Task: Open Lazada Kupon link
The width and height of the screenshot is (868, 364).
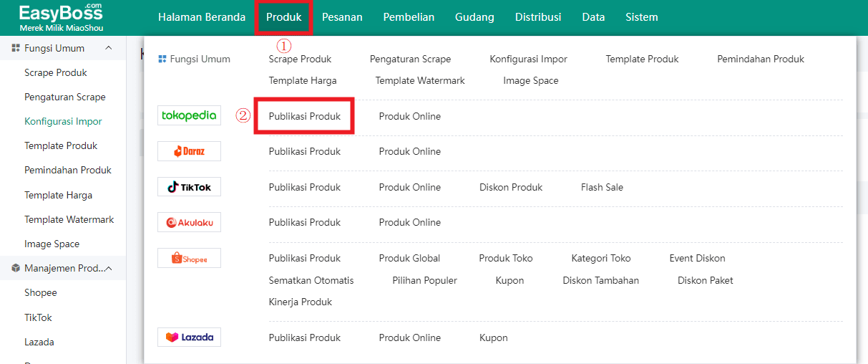Action: [x=494, y=337]
